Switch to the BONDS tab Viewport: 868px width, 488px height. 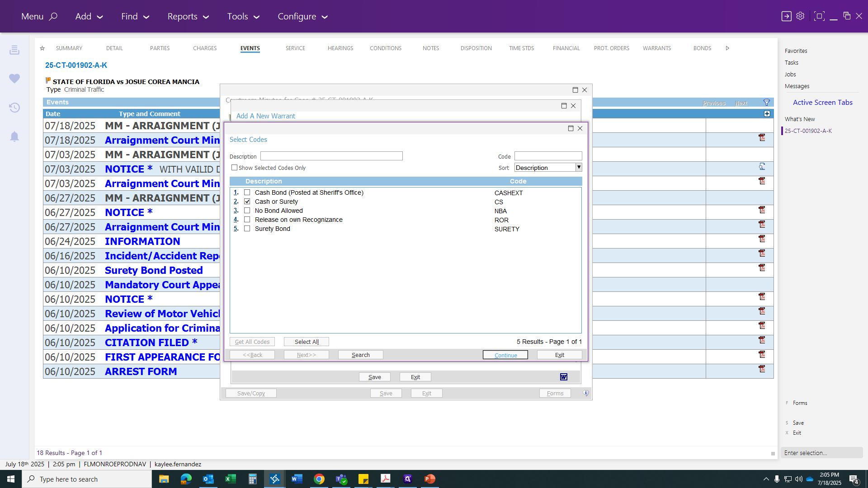coord(702,48)
